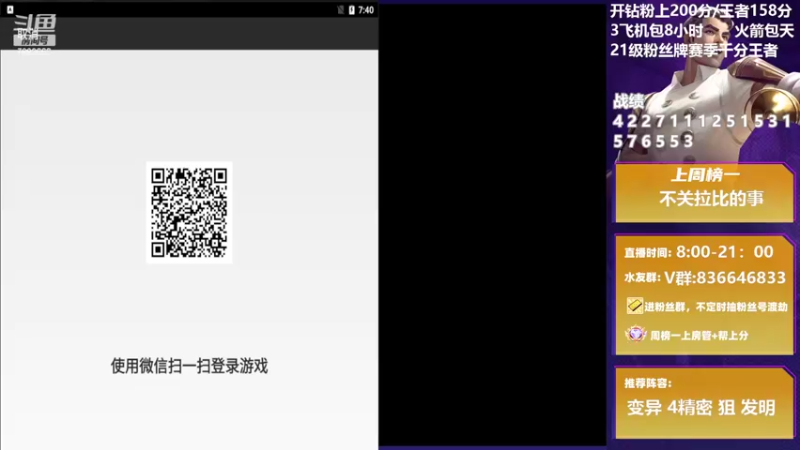Click the line 进粉丝群，不定时抽粉丝号渡劫
The width and height of the screenshot is (800, 450).
pyautogui.click(x=715, y=307)
